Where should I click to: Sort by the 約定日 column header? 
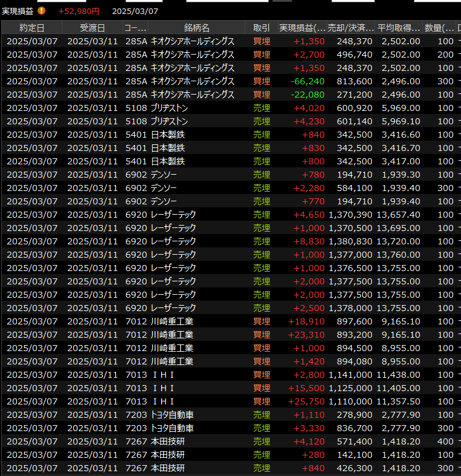click(32, 28)
